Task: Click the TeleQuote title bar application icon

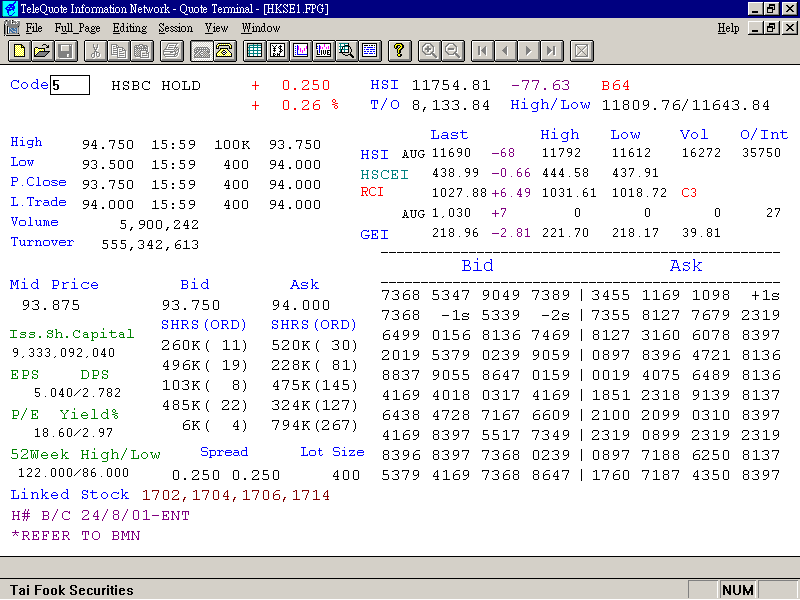Action: [x=10, y=9]
